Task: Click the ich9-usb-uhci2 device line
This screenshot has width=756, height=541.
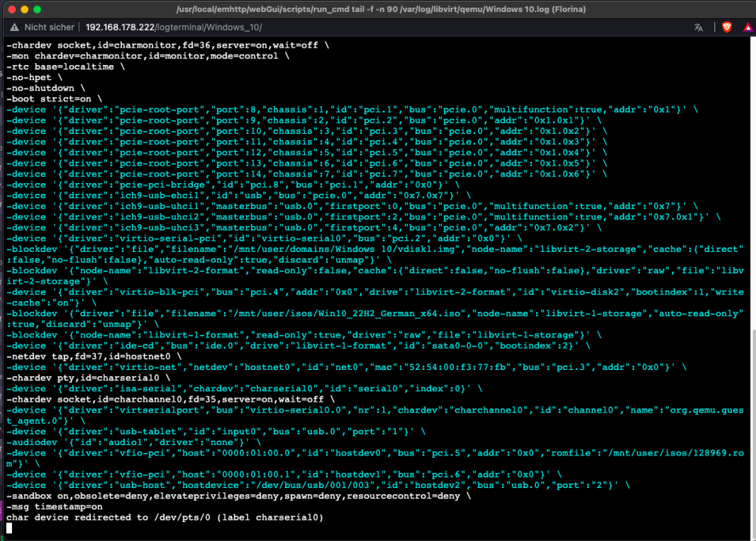Action: [364, 217]
